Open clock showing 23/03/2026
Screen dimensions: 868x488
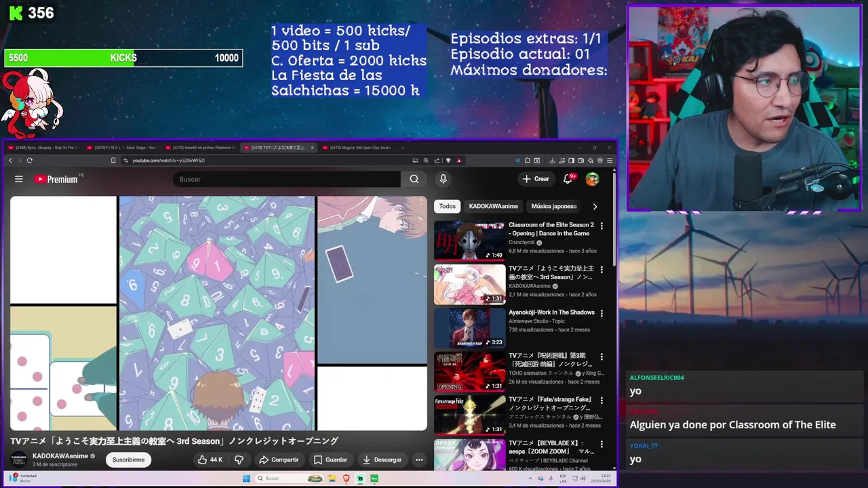(602, 479)
